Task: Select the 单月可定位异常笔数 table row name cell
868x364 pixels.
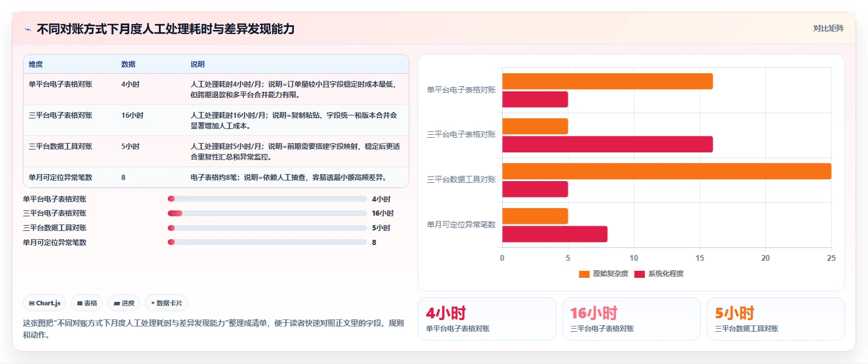Action: [60, 178]
